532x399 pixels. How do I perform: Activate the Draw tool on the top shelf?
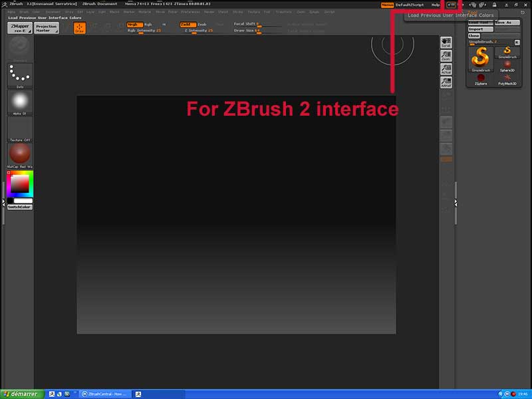pos(80,27)
